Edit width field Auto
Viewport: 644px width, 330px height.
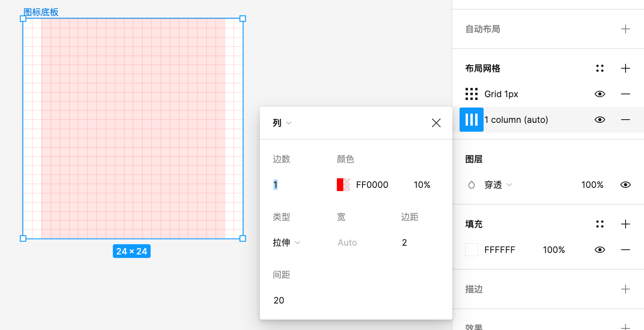coord(347,242)
